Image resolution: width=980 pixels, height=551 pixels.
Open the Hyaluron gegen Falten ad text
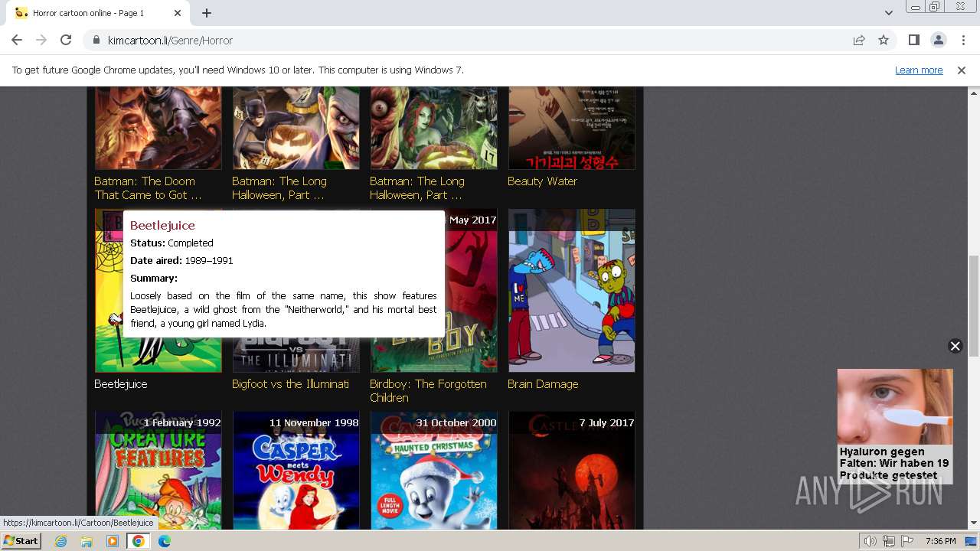point(894,463)
